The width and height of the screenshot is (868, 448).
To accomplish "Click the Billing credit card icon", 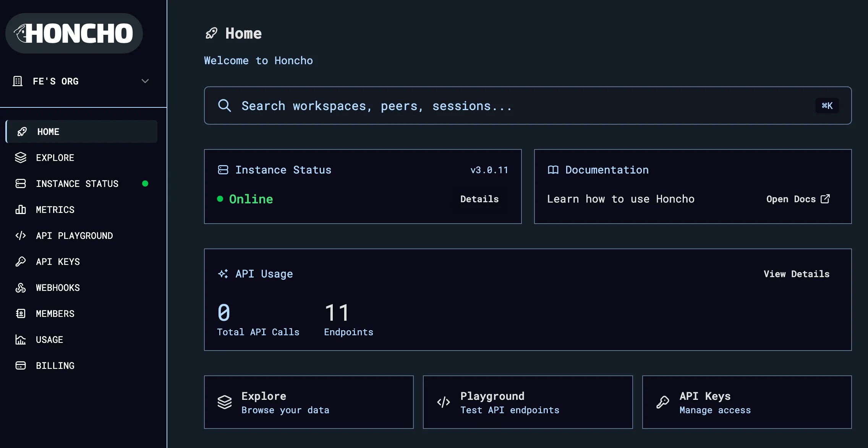I will [21, 365].
